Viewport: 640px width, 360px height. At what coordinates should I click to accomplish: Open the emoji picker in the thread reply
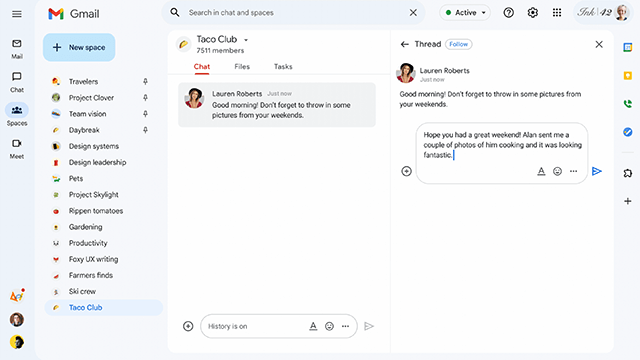point(558,171)
